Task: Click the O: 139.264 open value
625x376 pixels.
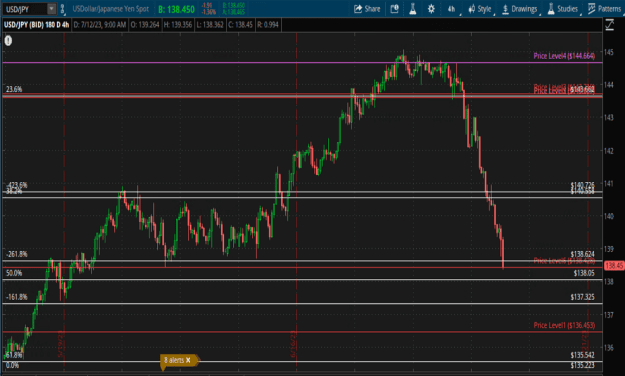Action: tap(145, 25)
